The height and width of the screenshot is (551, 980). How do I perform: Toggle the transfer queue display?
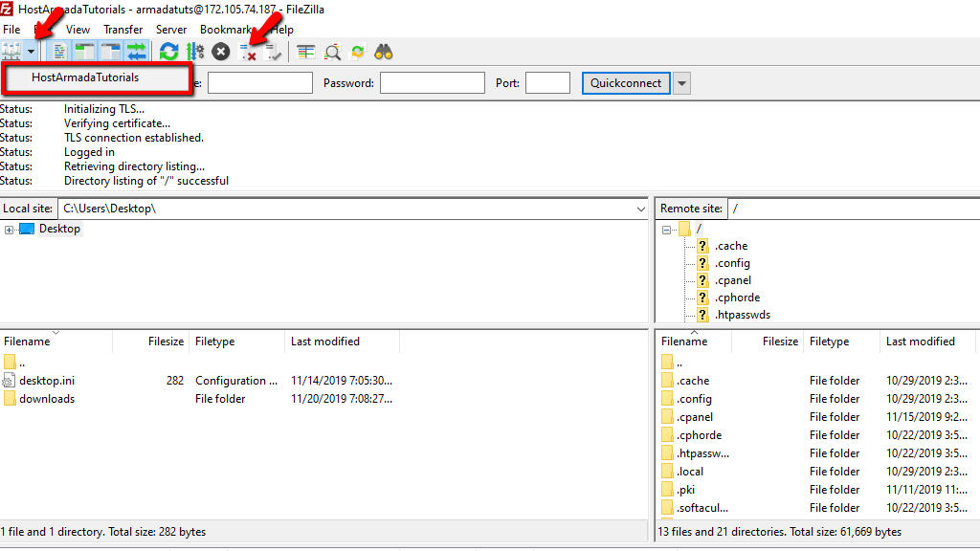click(x=136, y=52)
